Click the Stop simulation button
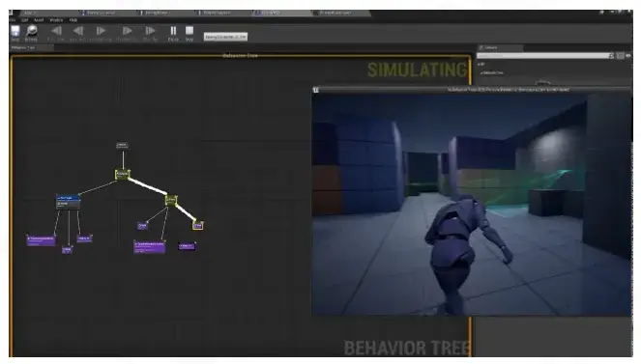 (189, 33)
